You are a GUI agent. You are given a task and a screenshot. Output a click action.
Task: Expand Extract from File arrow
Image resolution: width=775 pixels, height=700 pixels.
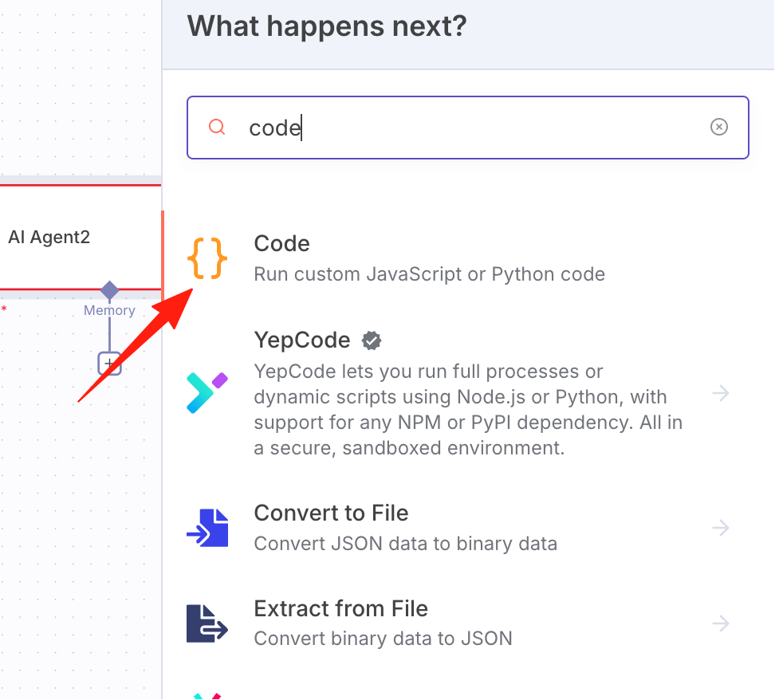pyautogui.click(x=721, y=624)
